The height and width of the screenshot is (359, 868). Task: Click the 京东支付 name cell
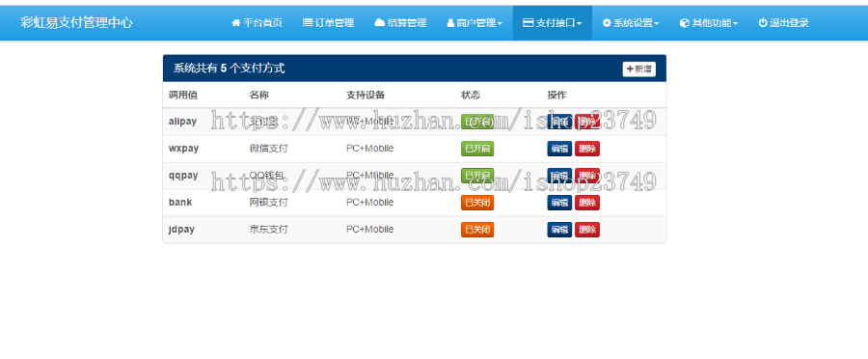[268, 230]
